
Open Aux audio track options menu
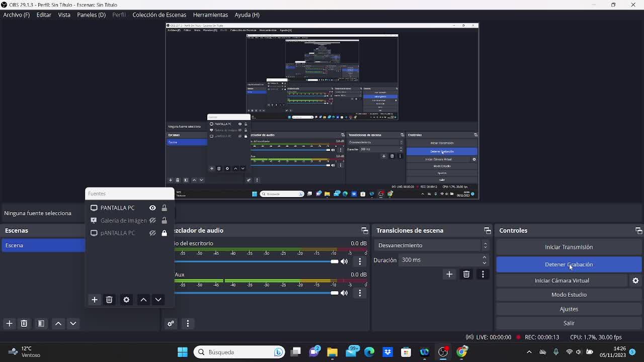[x=360, y=293]
